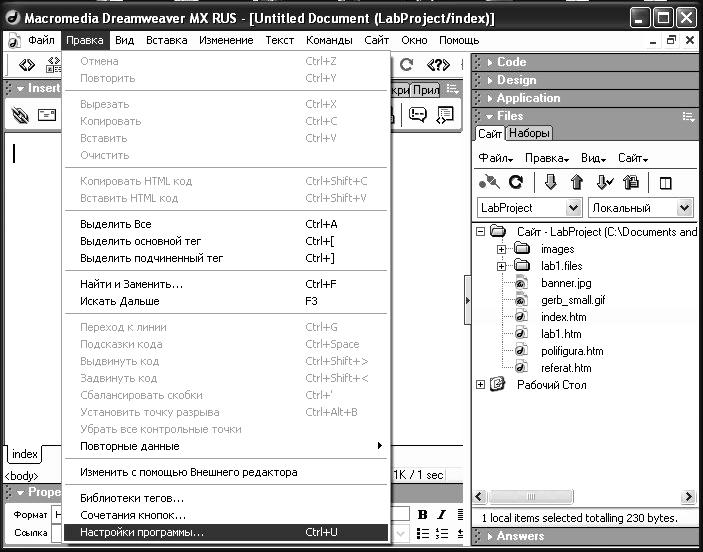Open the Локальный view dropdown
This screenshot has height=552, width=703.
coord(684,208)
